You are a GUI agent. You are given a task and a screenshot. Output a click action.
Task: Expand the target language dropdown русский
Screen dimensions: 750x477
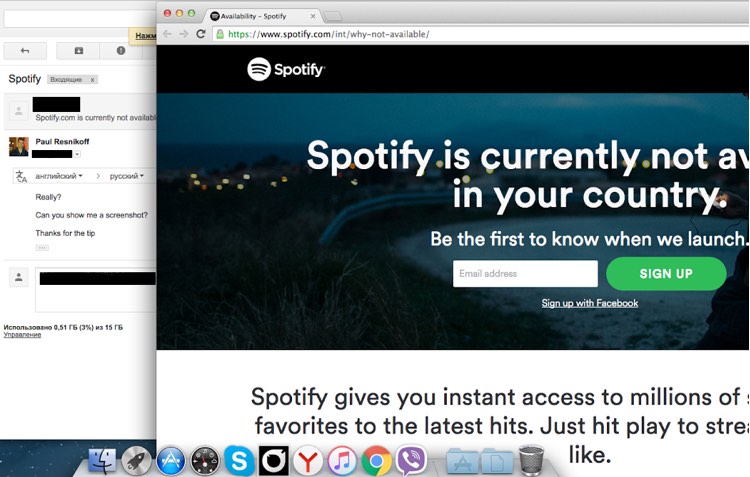point(127,176)
